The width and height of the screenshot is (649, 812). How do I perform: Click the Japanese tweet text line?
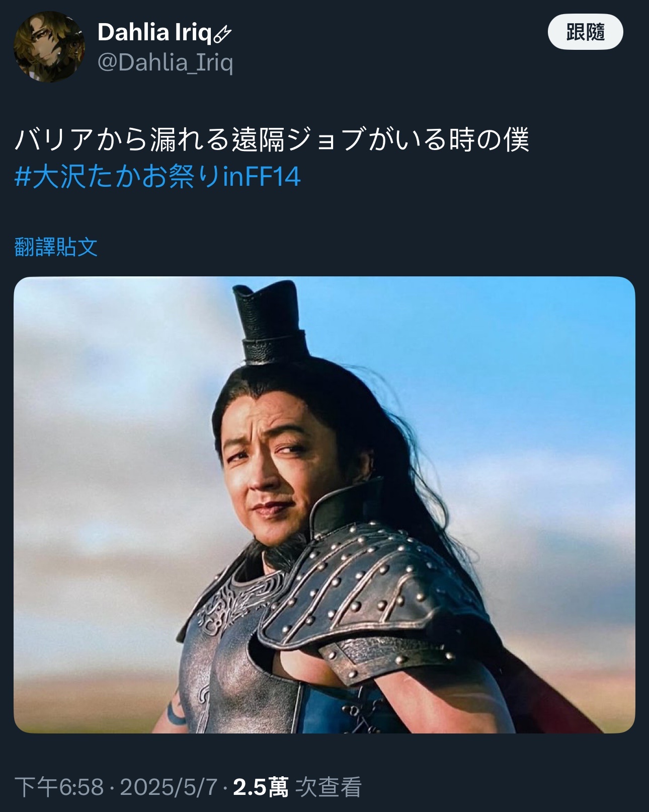(272, 139)
